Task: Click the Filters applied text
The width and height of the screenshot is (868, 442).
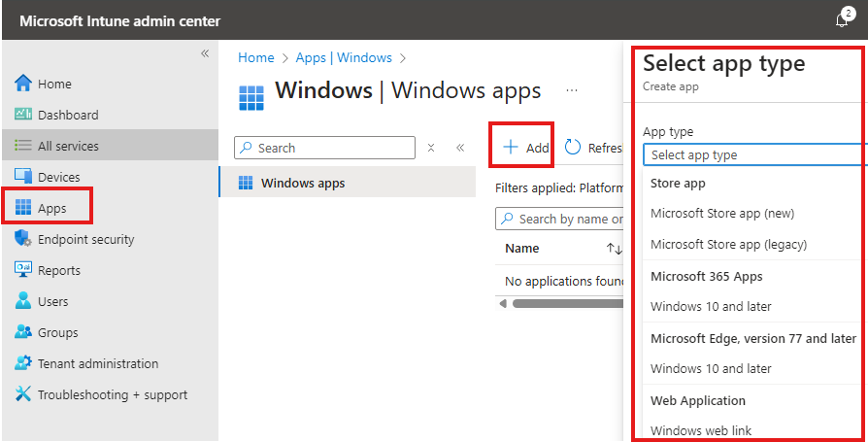Action: 559,188
